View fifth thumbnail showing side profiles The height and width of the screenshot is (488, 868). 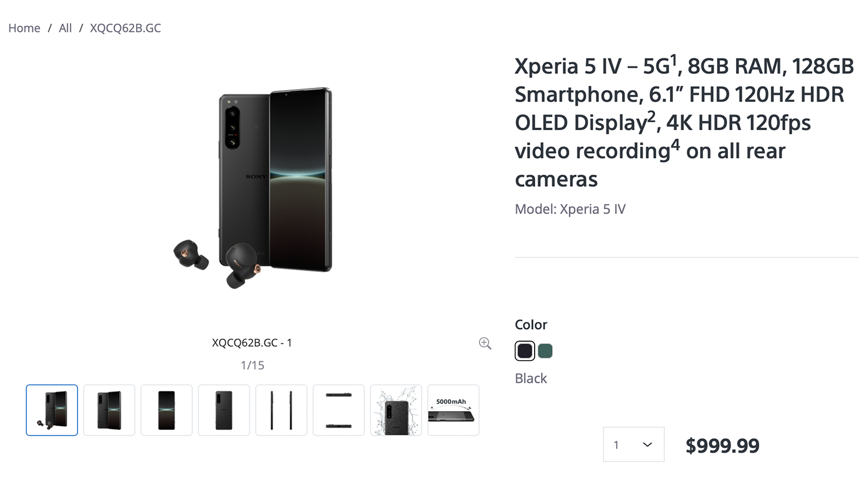[281, 410]
